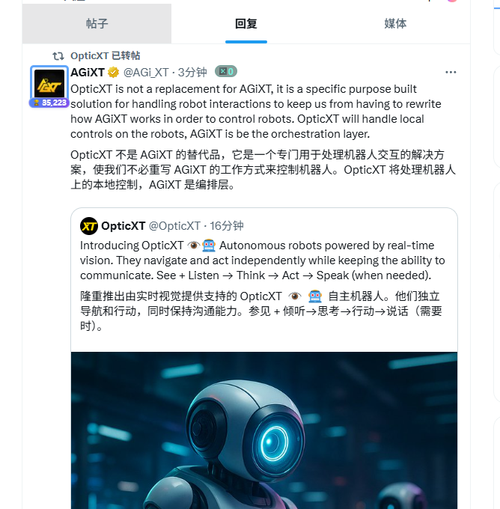Click the 85,223 score badge under avatar
Viewport: 500px width, 509px height.
pos(49,103)
